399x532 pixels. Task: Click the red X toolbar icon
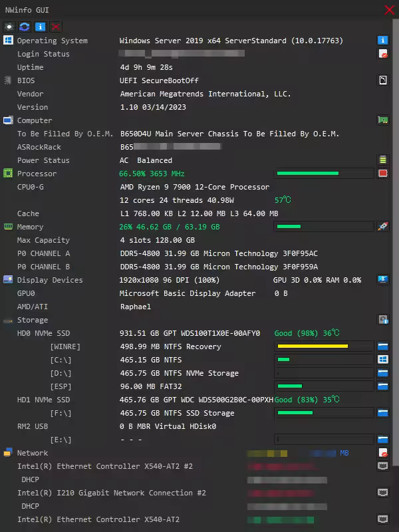[x=56, y=27]
